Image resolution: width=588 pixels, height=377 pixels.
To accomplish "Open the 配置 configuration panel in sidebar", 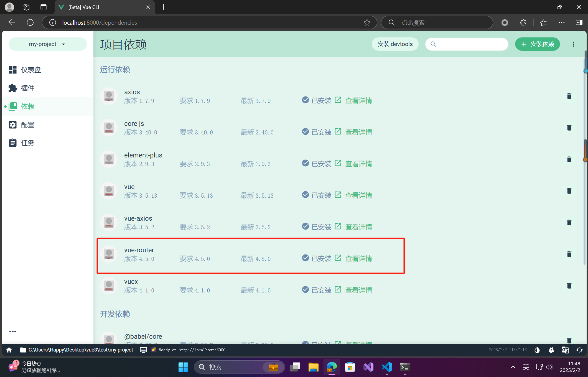I will (28, 124).
